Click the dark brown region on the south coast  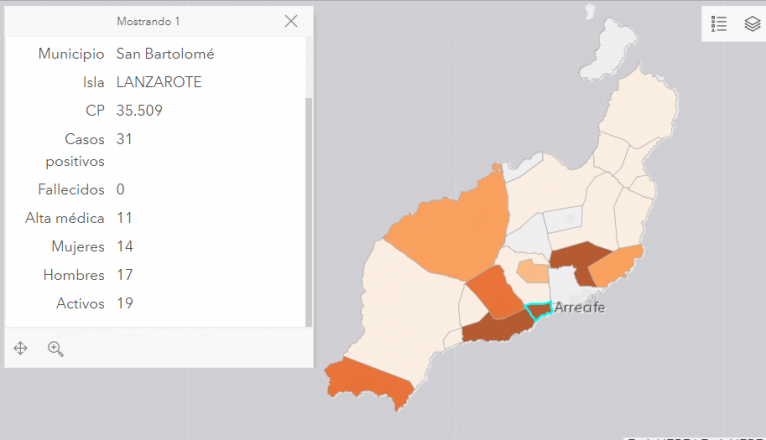click(x=497, y=326)
